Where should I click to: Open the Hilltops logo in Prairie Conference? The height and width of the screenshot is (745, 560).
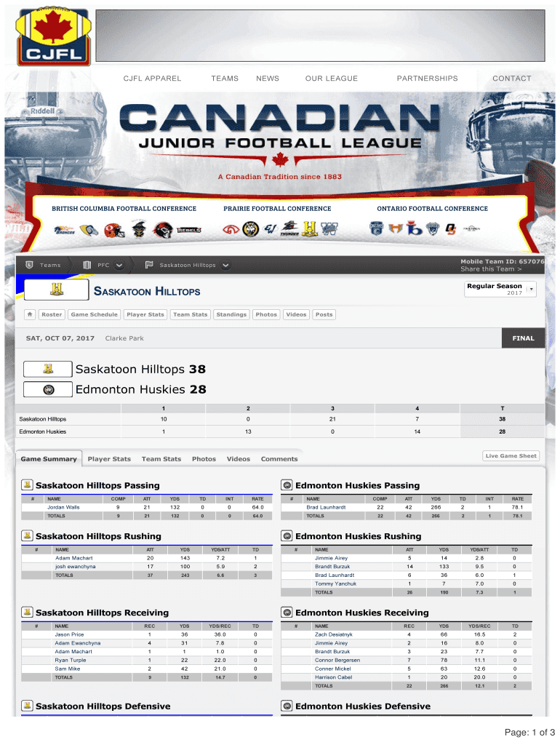310,229
